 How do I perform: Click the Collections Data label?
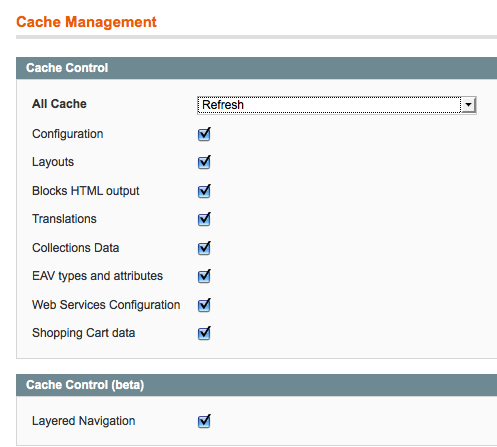point(76,248)
